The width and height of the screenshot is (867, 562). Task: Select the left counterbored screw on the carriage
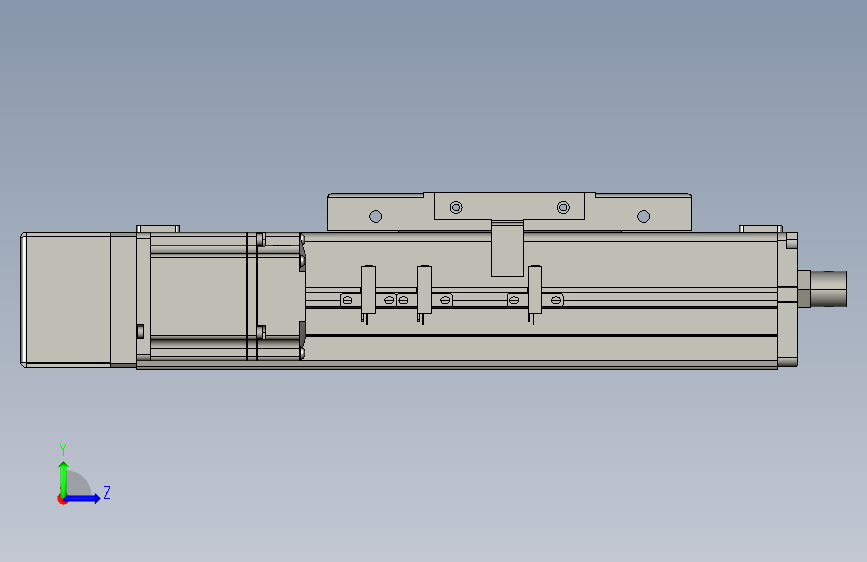coord(456,207)
